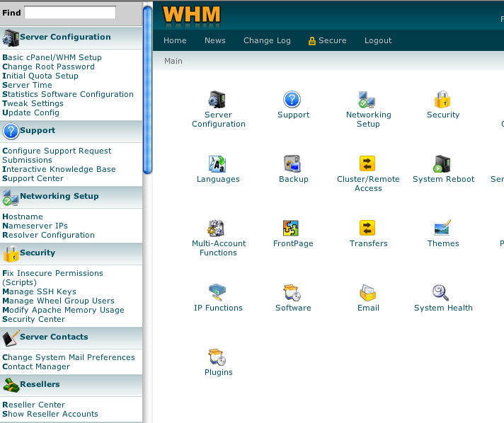Open Change Log in top navigation
The width and height of the screenshot is (504, 423).
(x=267, y=40)
